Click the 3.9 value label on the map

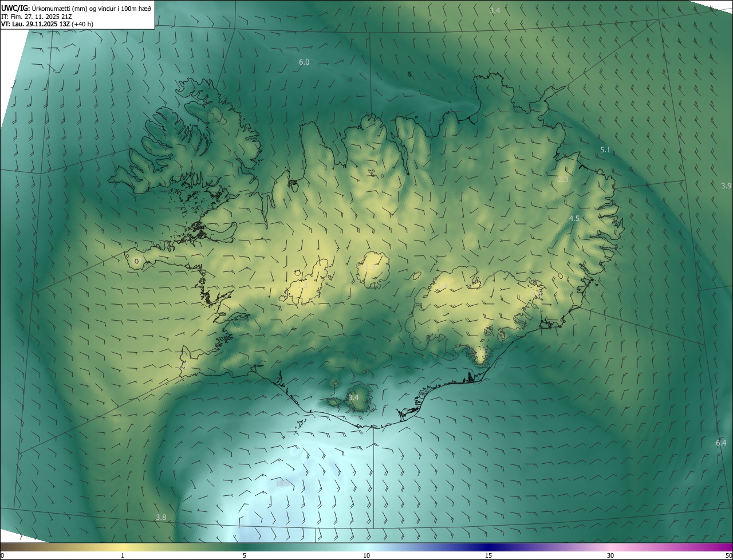pos(726,186)
